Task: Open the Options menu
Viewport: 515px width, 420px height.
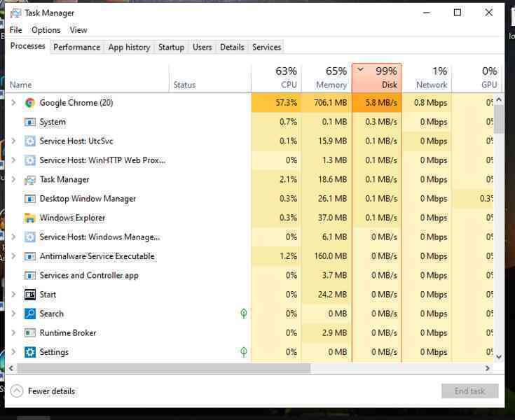Action: (x=46, y=30)
